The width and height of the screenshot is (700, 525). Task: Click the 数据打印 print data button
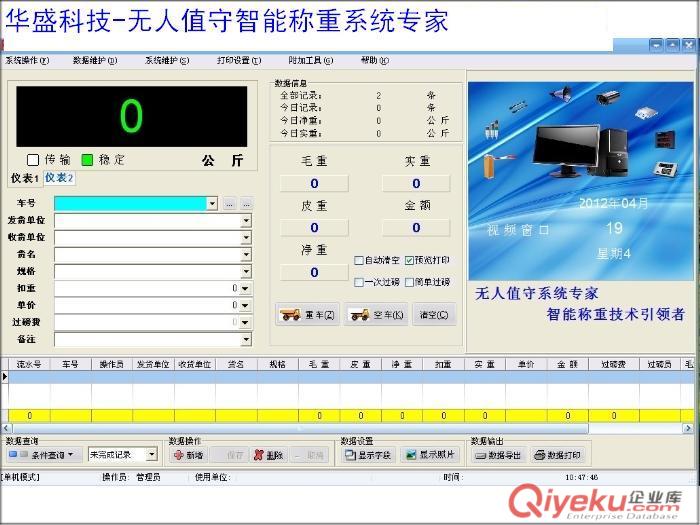[558, 455]
